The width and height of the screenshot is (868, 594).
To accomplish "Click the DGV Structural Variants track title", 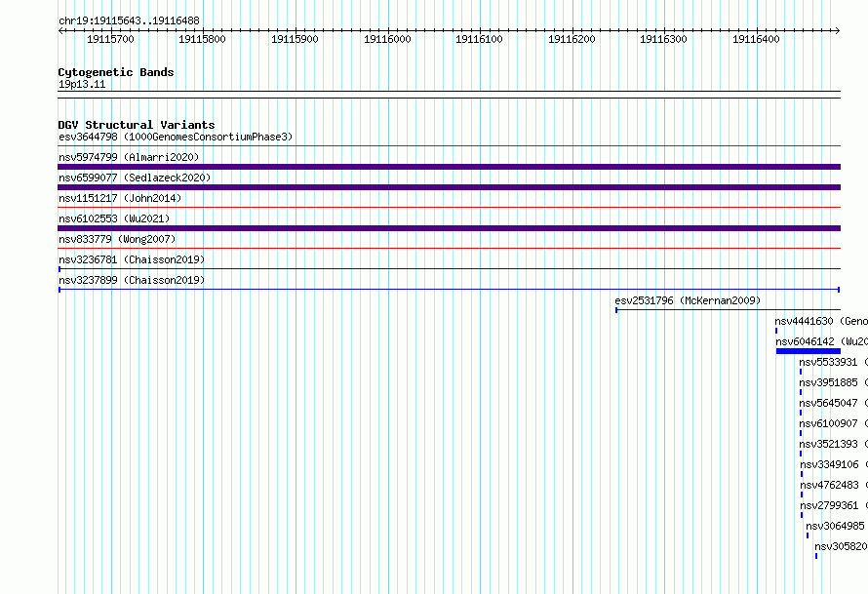I will click(137, 125).
